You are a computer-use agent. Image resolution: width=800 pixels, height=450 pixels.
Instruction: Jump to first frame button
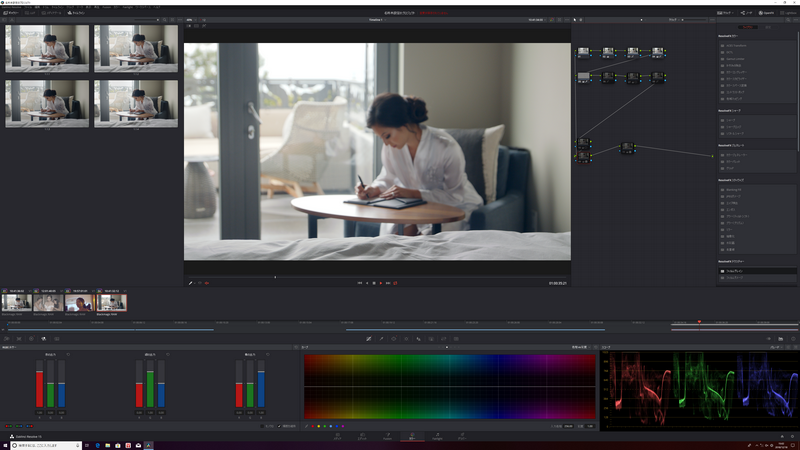point(360,283)
